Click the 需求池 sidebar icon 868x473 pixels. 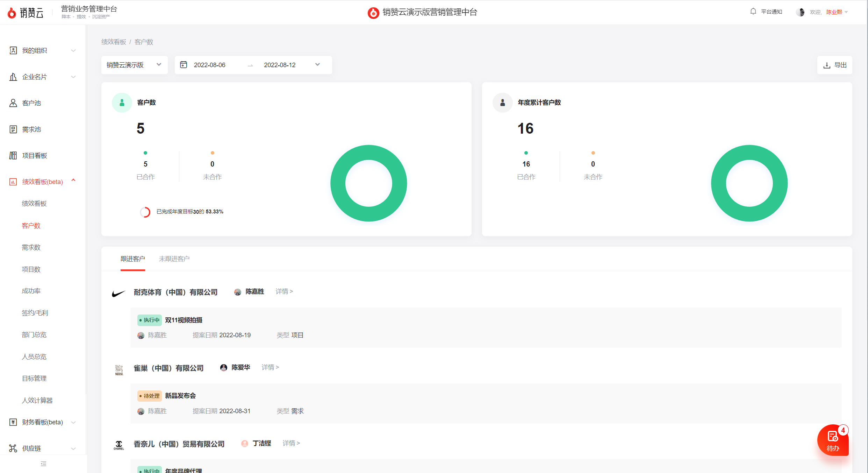pyautogui.click(x=13, y=129)
